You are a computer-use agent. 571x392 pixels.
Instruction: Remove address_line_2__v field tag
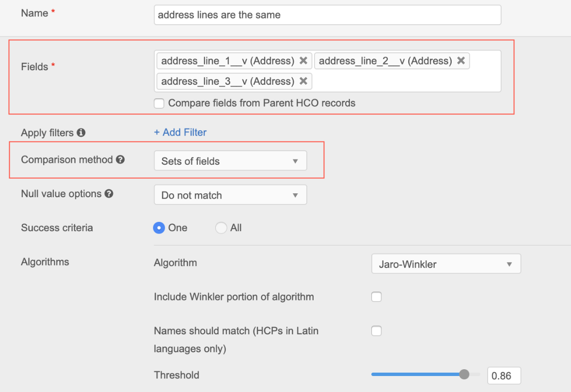pos(461,61)
